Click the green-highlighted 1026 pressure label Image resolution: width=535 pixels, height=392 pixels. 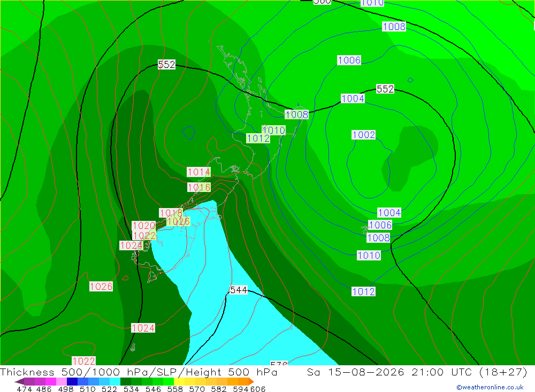179,221
